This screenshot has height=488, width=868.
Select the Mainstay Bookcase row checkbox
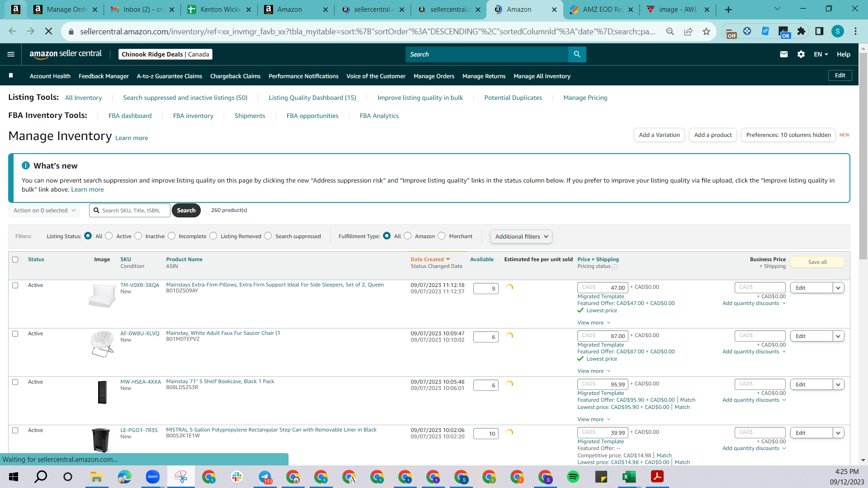tap(15, 382)
